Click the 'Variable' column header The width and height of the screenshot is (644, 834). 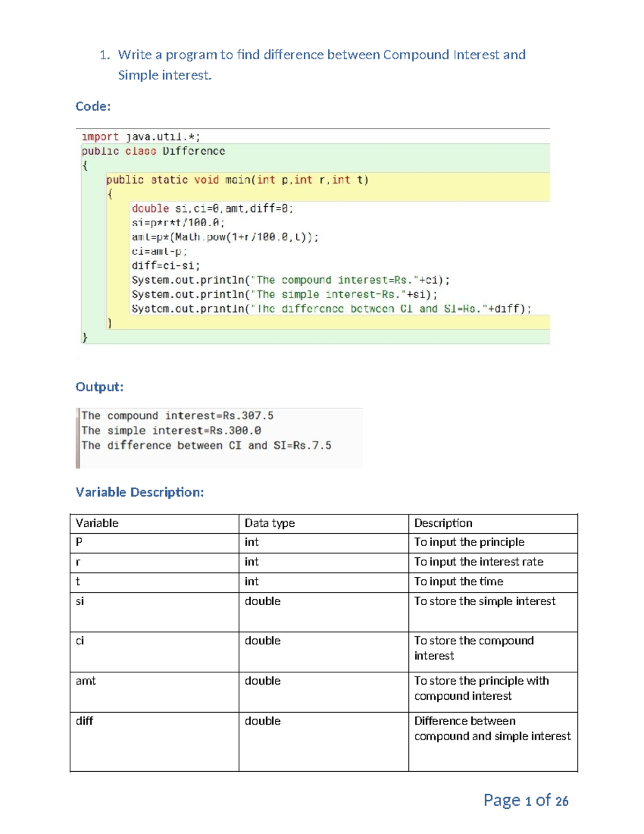point(97,523)
